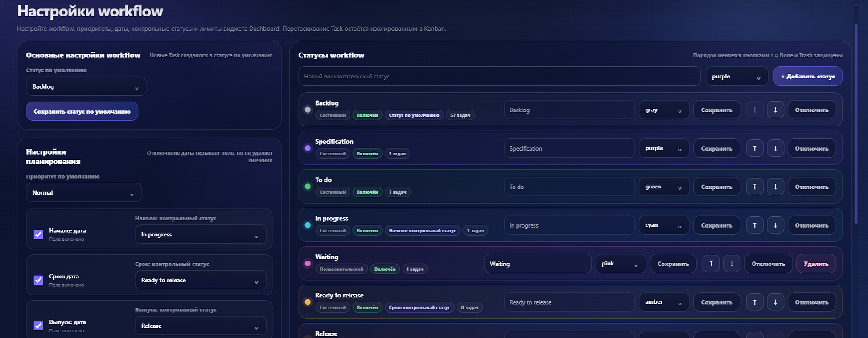The image size is (868, 338).
Task: Open Начало control status dropdown In progress
Action: pos(201,235)
